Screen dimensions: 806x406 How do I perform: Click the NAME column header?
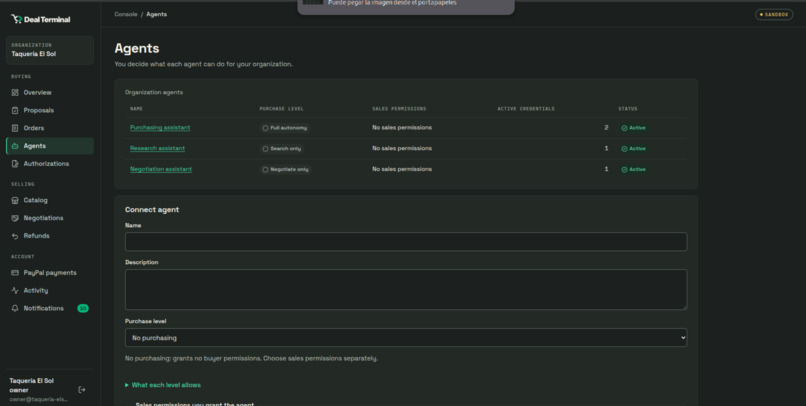(x=136, y=109)
